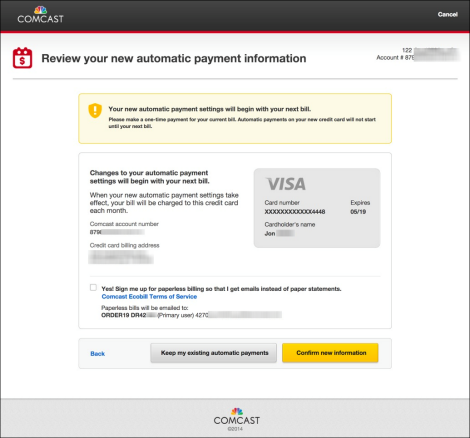Click the paragraph starting When your new automatic payment
The height and width of the screenshot is (438, 470).
pyautogui.click(x=164, y=203)
